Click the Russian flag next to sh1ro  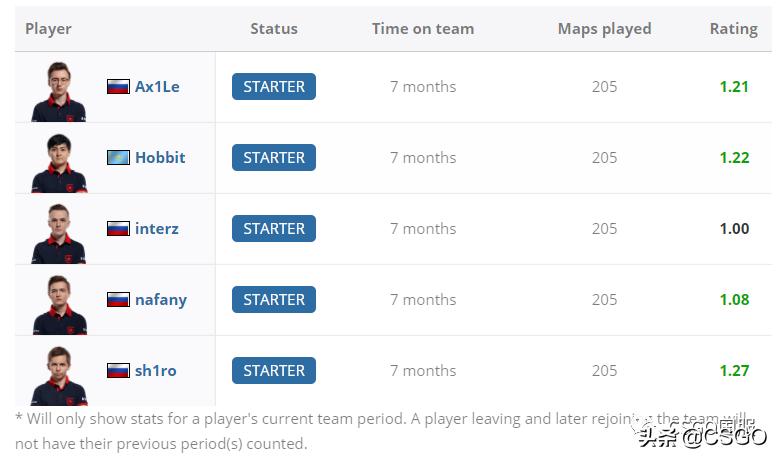pyautogui.click(x=118, y=371)
